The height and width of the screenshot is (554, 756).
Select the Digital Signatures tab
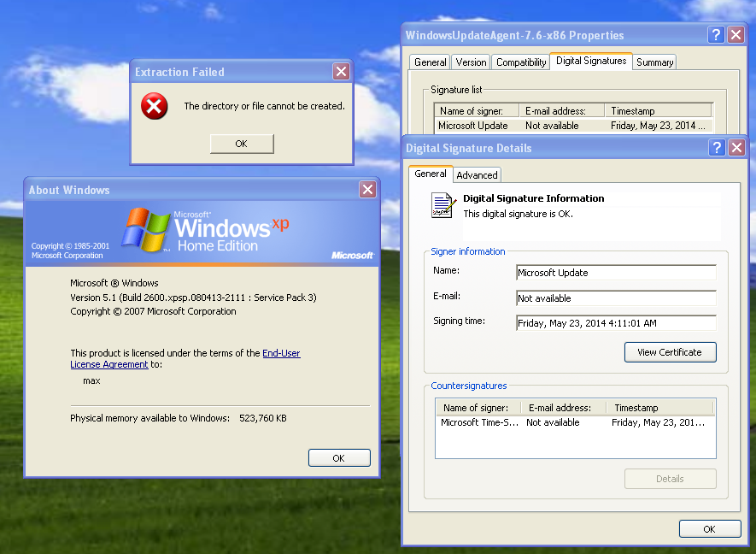[591, 61]
